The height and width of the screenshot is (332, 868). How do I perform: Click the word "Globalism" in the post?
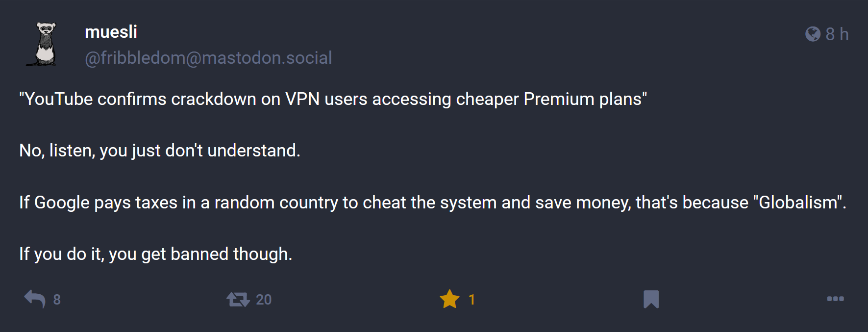tap(797, 203)
